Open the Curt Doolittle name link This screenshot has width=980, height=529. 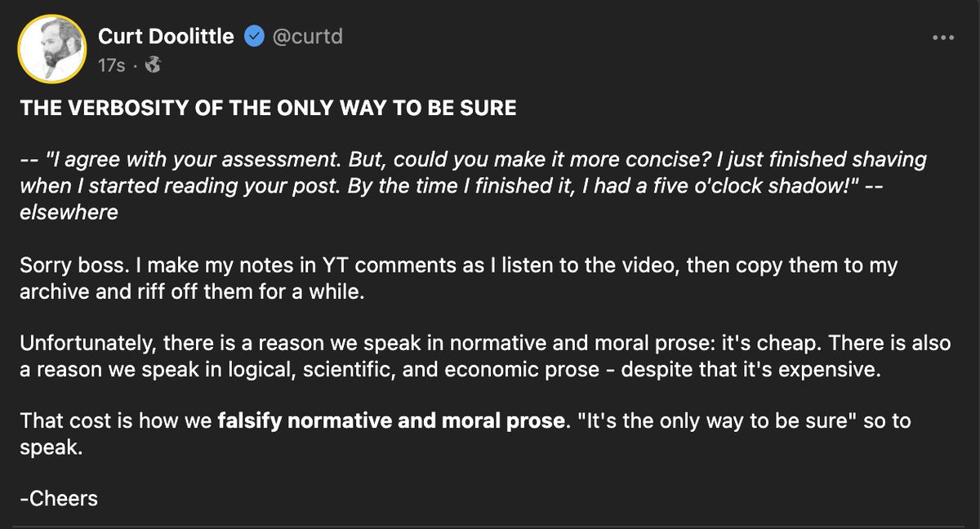point(166,37)
